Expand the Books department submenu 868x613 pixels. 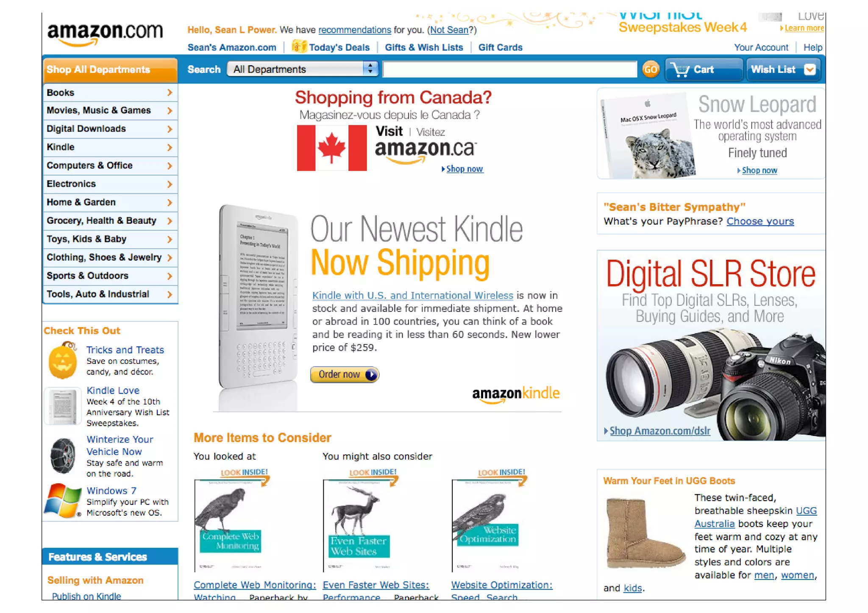[170, 92]
